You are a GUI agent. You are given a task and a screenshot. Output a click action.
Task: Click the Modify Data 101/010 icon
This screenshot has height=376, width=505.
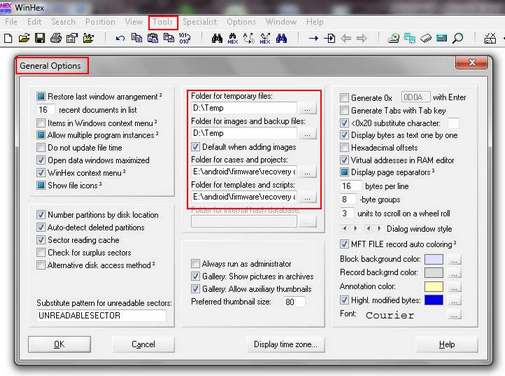(185, 38)
